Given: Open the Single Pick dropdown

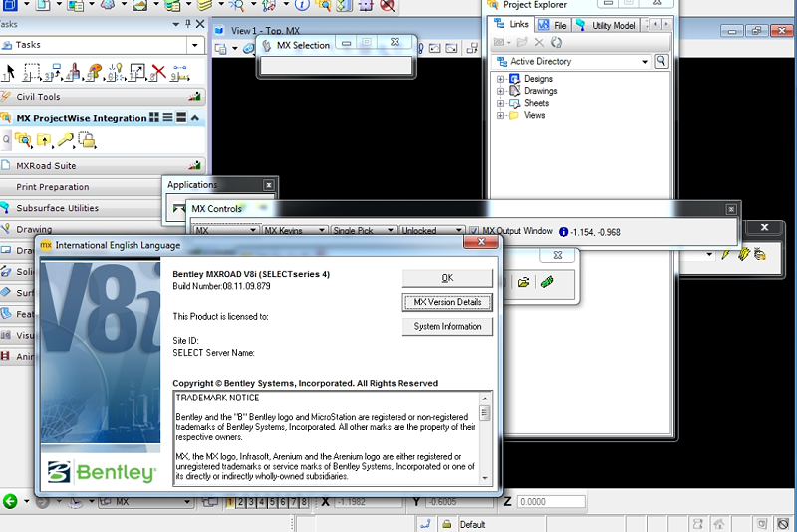Looking at the screenshot, I should point(389,231).
